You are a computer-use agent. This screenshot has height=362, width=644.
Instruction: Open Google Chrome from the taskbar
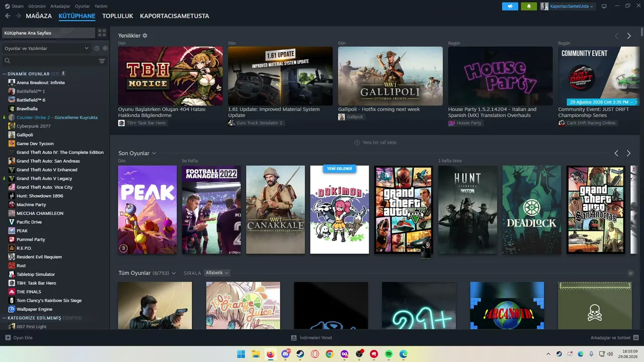pyautogui.click(x=330, y=354)
